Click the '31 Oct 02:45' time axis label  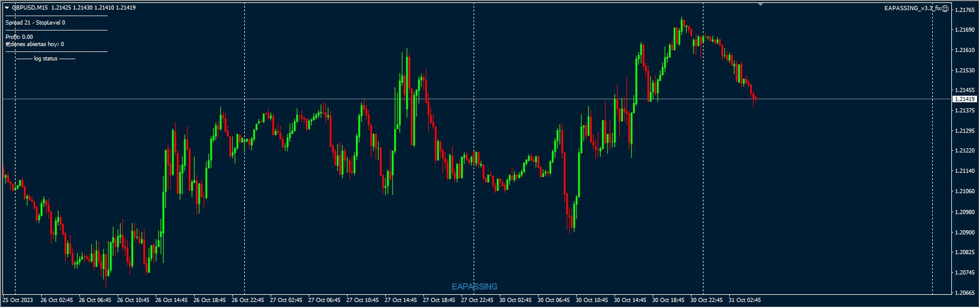tap(744, 300)
